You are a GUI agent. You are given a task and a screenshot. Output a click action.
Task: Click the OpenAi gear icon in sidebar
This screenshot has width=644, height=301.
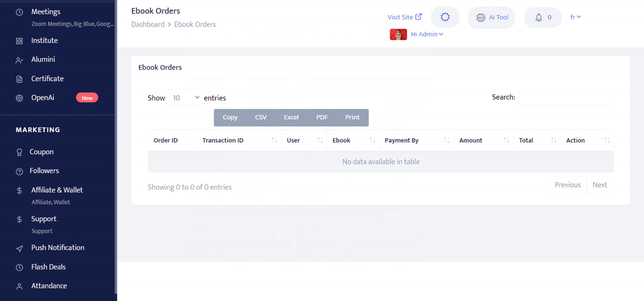point(19,98)
